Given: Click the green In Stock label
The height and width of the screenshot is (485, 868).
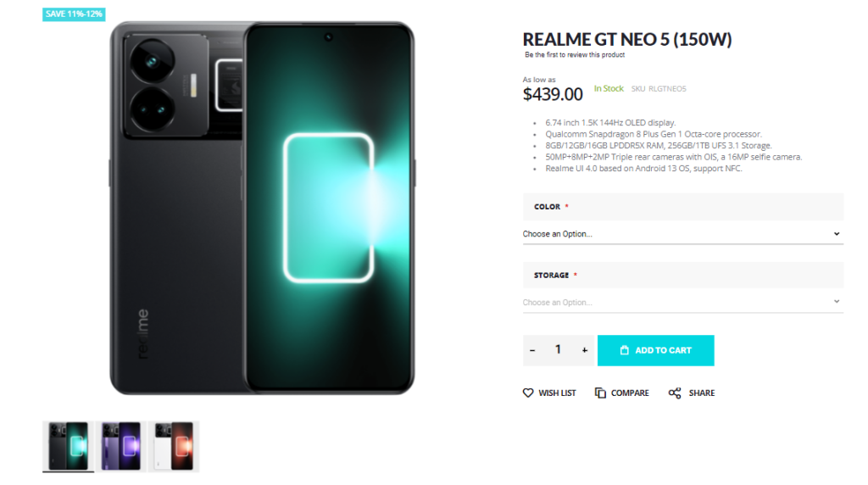Looking at the screenshot, I should point(609,88).
